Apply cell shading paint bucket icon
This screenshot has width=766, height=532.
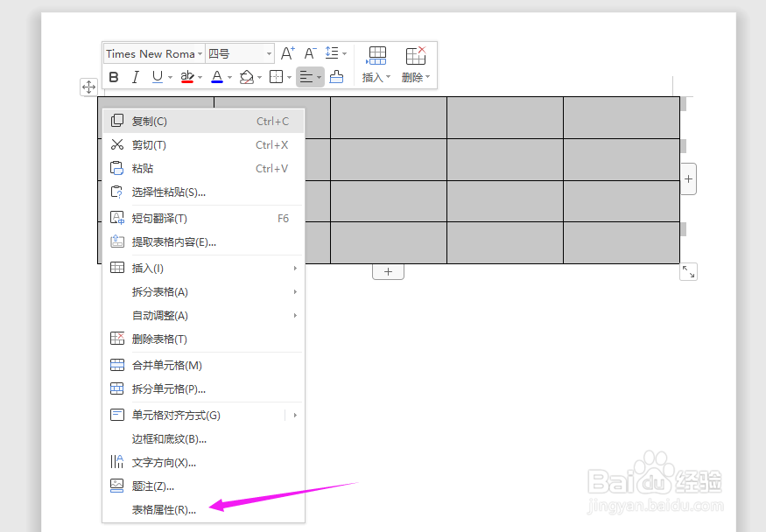(247, 77)
